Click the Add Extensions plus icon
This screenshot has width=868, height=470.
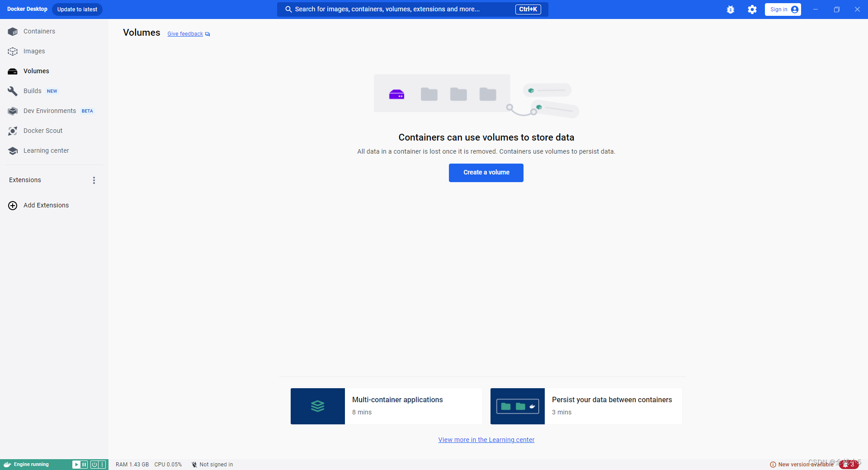coord(13,205)
